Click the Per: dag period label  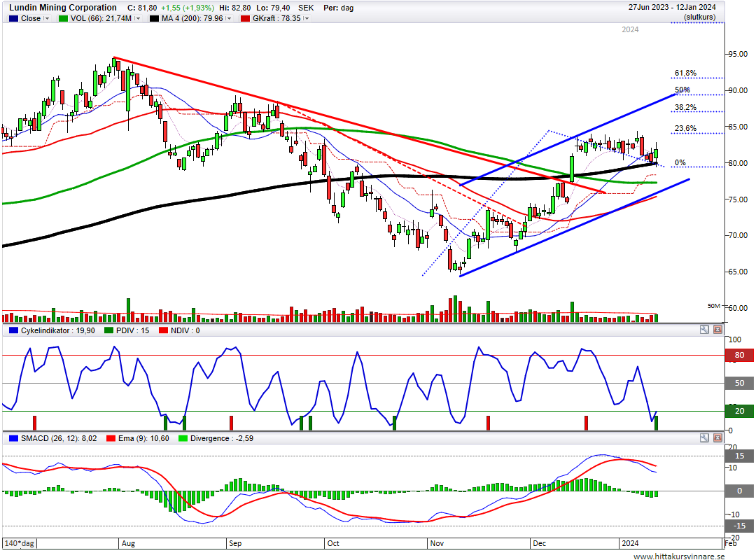(x=339, y=8)
